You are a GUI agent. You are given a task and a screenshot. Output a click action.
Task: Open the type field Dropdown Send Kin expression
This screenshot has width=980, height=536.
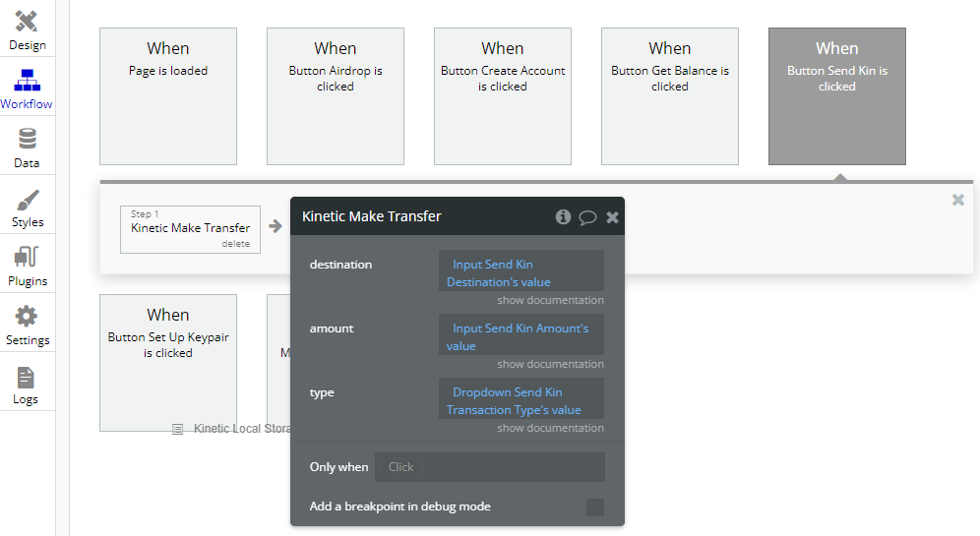[521, 400]
